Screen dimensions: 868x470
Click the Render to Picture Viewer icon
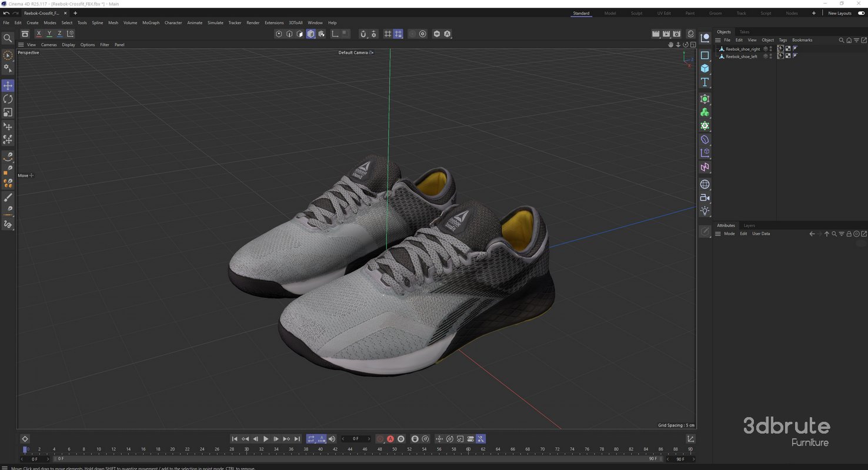666,33
